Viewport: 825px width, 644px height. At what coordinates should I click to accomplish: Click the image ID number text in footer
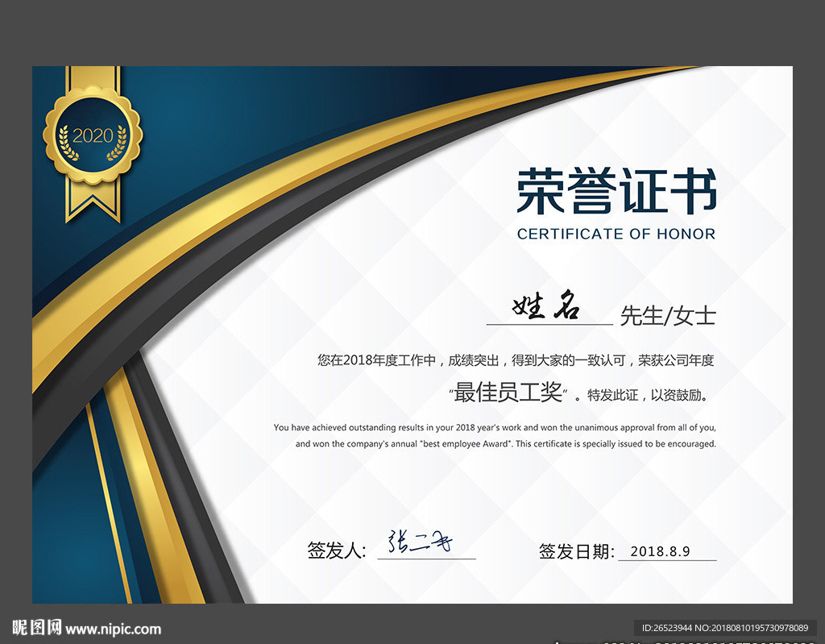[725, 628]
